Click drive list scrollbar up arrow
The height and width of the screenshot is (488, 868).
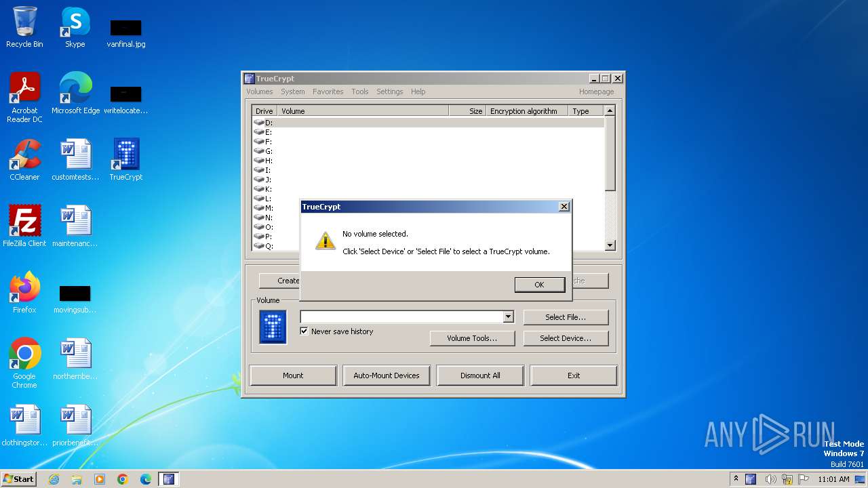tap(610, 110)
